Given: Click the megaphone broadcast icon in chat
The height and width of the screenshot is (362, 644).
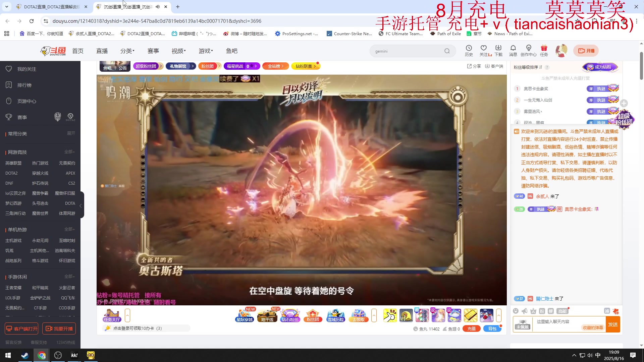Looking at the screenshot, I should coord(525,311).
